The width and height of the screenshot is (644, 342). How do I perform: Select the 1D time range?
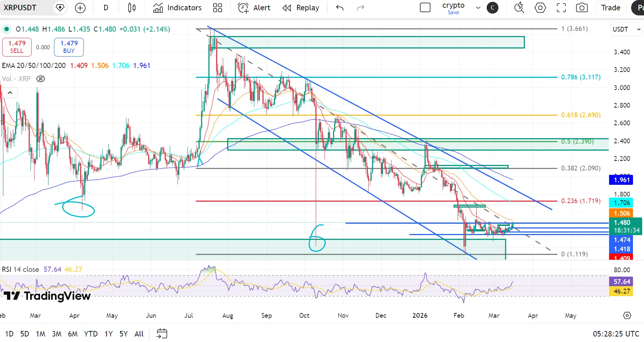9,334
